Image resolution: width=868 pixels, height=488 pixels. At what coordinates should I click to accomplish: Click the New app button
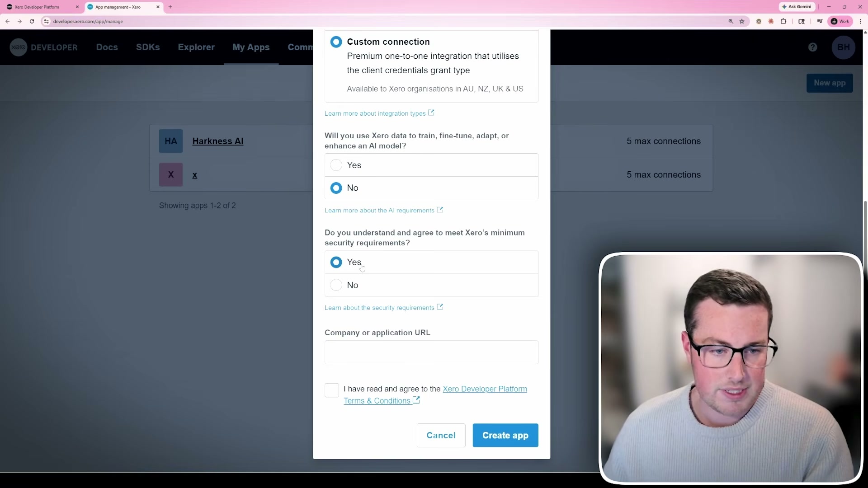[830, 83]
